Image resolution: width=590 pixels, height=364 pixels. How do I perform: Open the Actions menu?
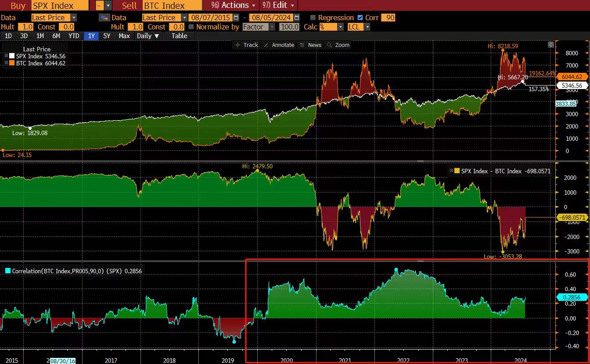click(x=233, y=5)
